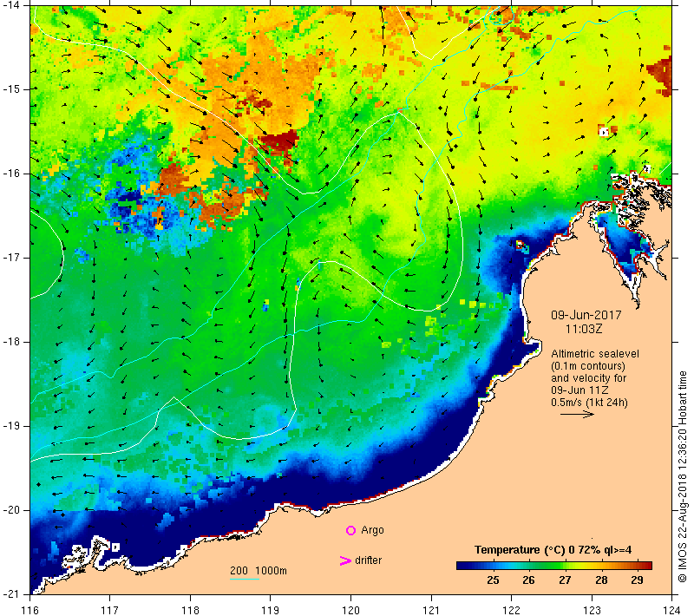
Task: Click the '118' longitude axis label
Action: pos(190,610)
